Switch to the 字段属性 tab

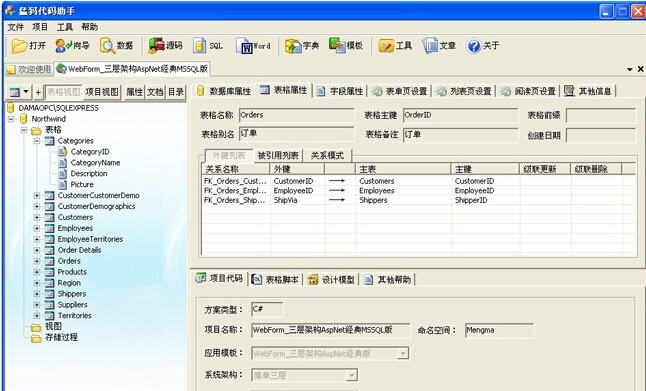[340, 91]
